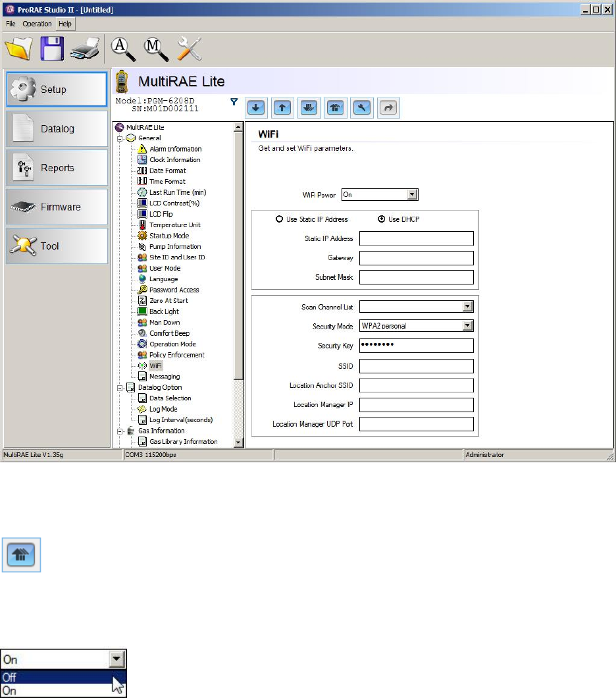This screenshot has height=698, width=616.
Task: Select WiFi in the tree
Action: pyautogui.click(x=155, y=366)
